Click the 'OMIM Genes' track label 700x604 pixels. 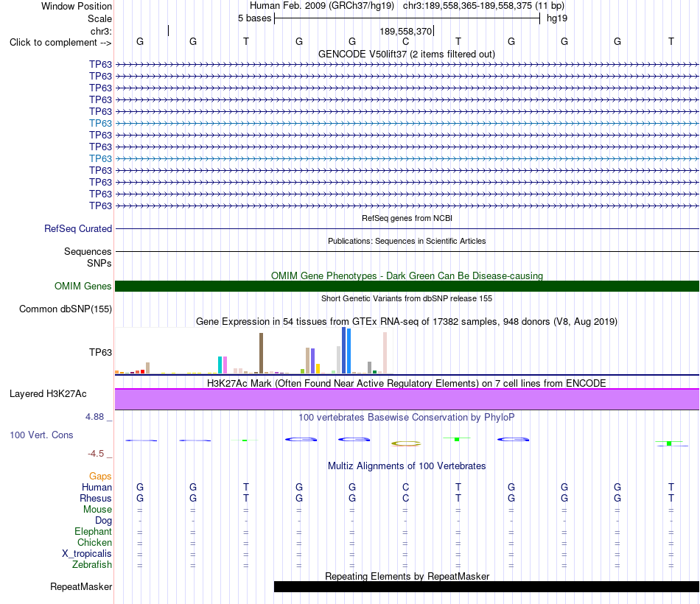coord(83,286)
